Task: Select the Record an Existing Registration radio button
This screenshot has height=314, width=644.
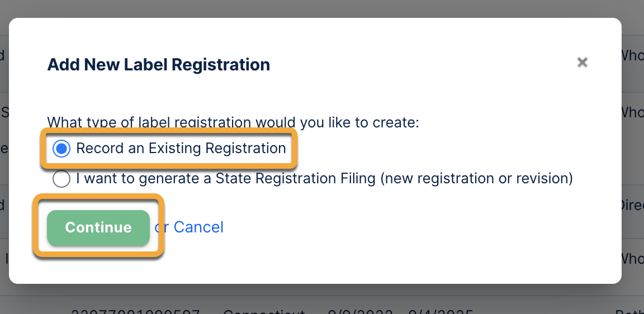Action: (61, 149)
